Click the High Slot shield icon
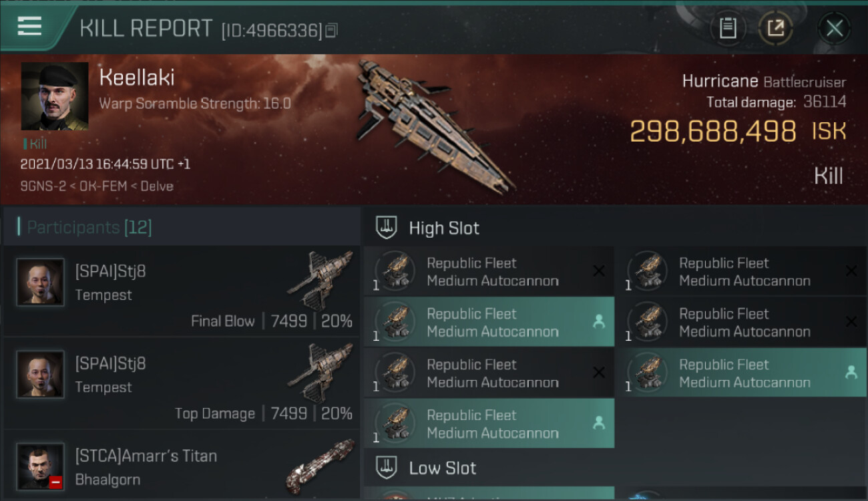The image size is (868, 501). (387, 228)
